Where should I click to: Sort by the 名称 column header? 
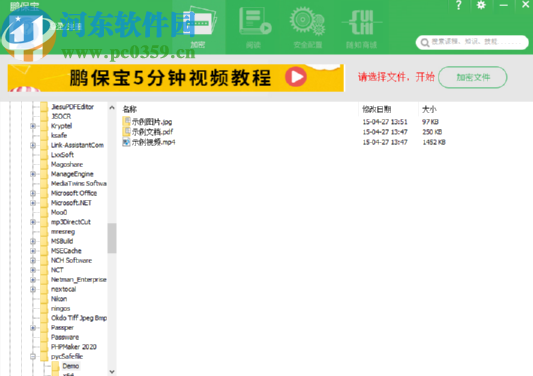pyautogui.click(x=130, y=109)
